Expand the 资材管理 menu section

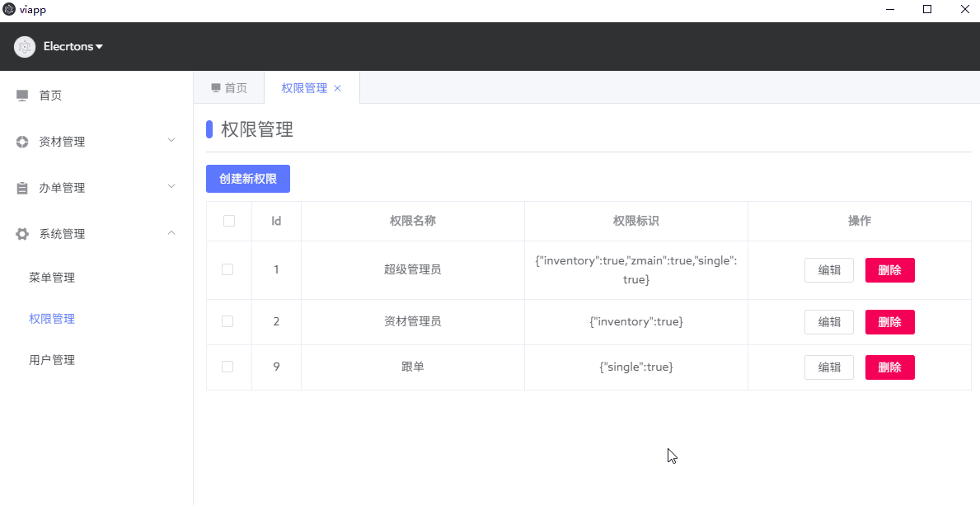point(62,141)
